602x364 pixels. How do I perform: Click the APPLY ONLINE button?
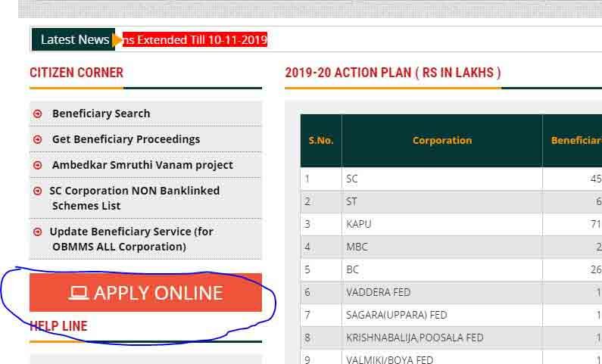coord(145,292)
